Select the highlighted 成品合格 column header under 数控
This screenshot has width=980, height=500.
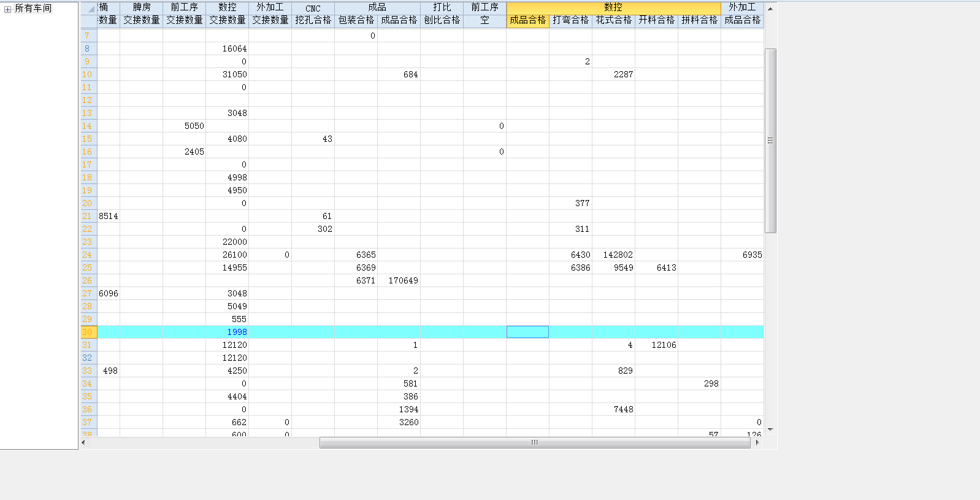[527, 20]
